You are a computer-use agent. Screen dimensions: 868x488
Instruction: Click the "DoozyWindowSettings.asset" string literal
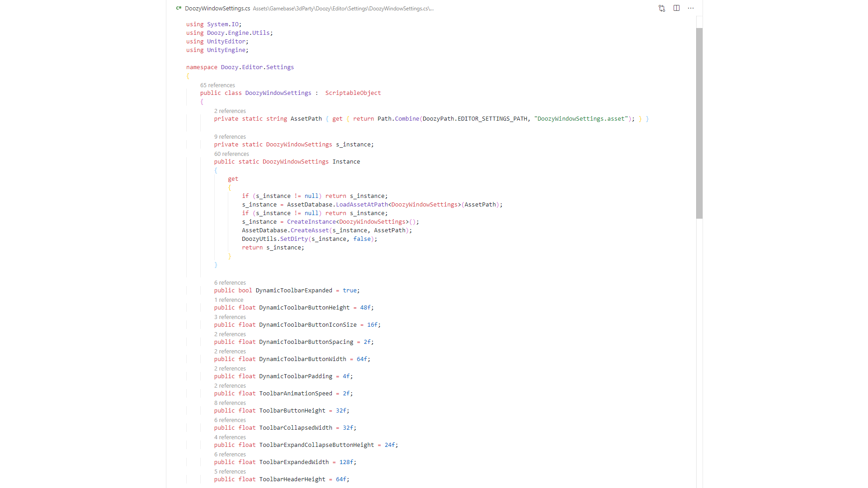point(581,119)
